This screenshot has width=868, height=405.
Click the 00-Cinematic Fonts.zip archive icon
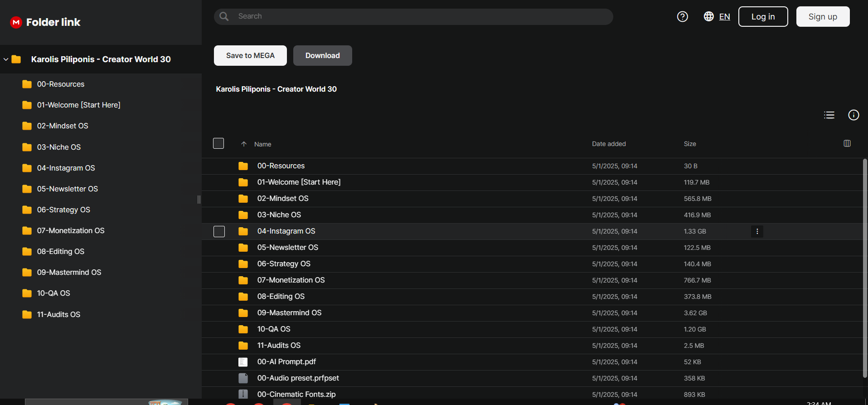point(243,394)
